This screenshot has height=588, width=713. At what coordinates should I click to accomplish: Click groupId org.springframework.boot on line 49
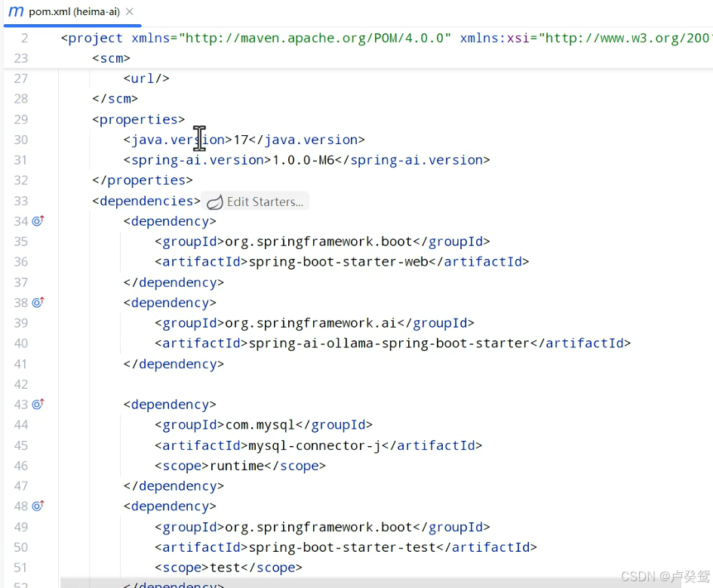[318, 527]
